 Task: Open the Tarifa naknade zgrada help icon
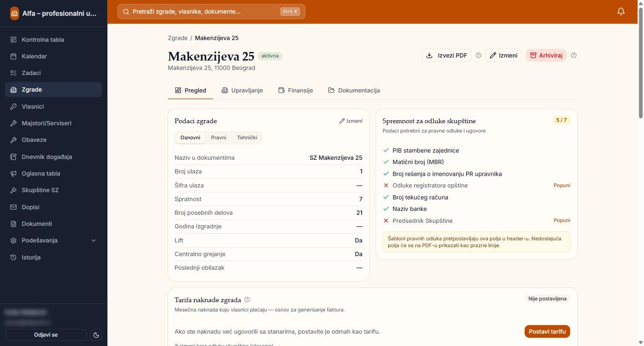(247, 300)
